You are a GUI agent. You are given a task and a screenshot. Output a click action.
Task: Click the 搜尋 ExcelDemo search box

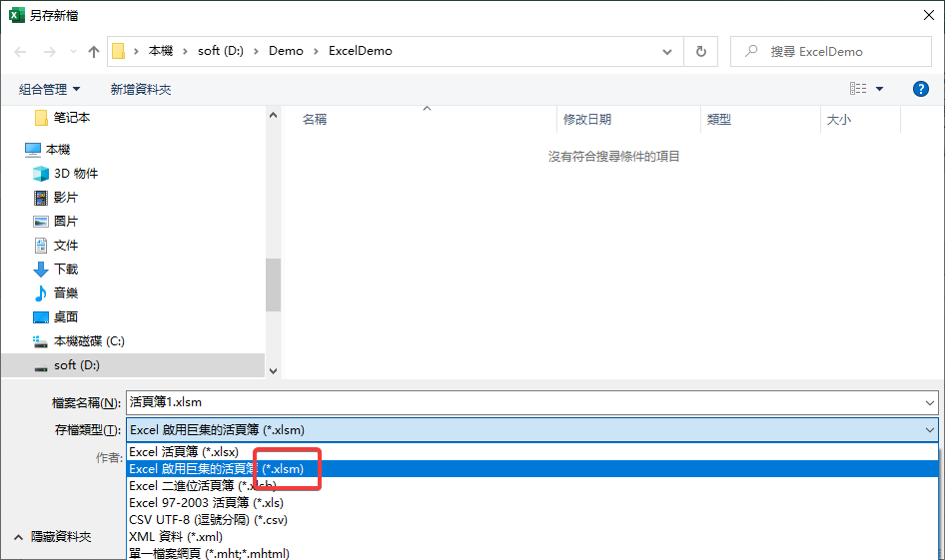(x=831, y=52)
